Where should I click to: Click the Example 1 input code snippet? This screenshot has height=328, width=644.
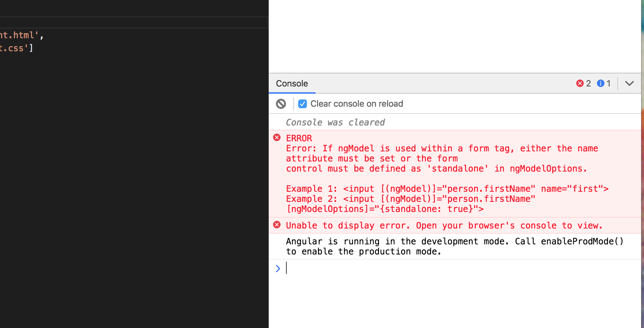[447, 189]
